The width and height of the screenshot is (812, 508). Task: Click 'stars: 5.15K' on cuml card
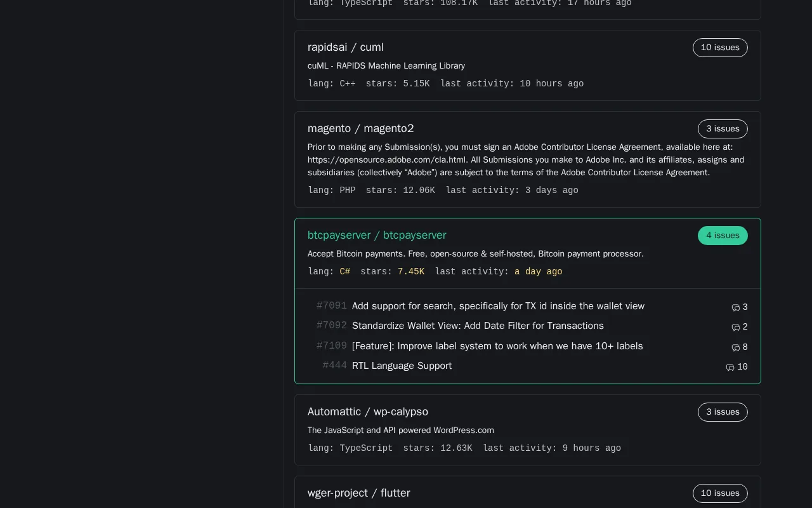[398, 84]
